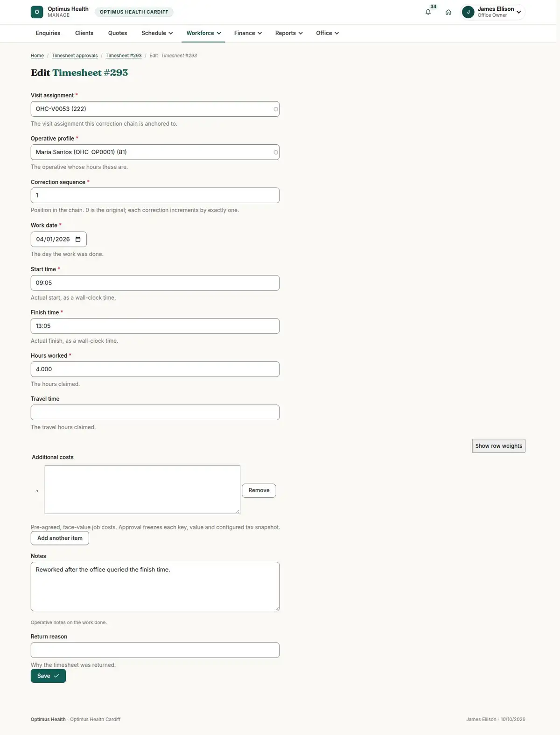
Task: Go to Enquiries tab
Action: tap(48, 33)
